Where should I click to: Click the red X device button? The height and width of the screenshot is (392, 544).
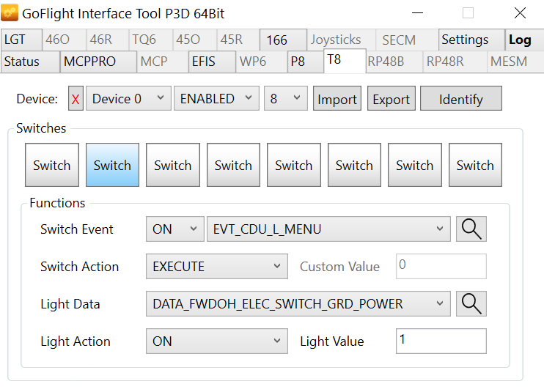coord(76,99)
